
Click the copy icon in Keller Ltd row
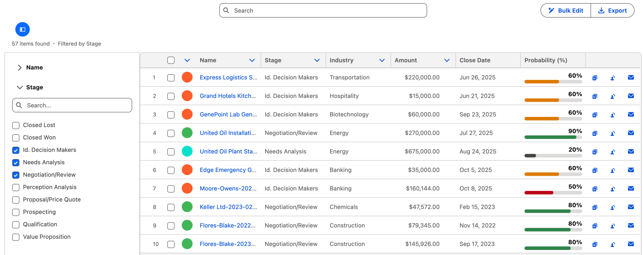(x=595, y=207)
